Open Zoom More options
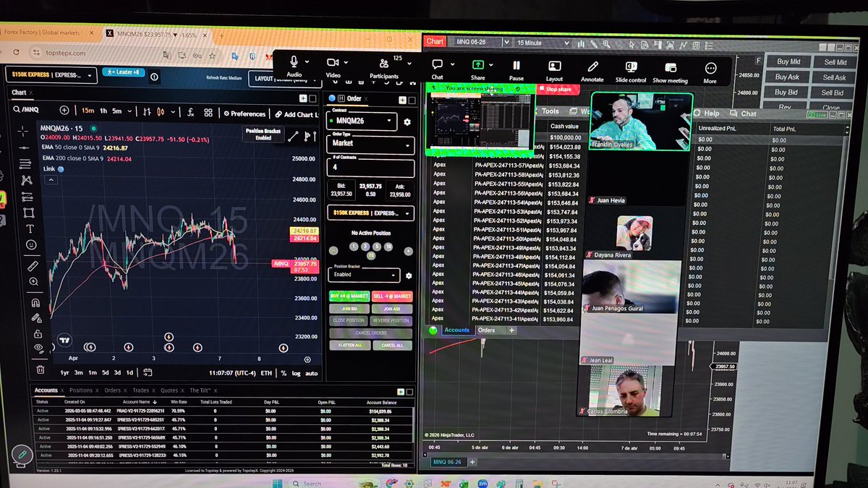 pyautogui.click(x=710, y=72)
